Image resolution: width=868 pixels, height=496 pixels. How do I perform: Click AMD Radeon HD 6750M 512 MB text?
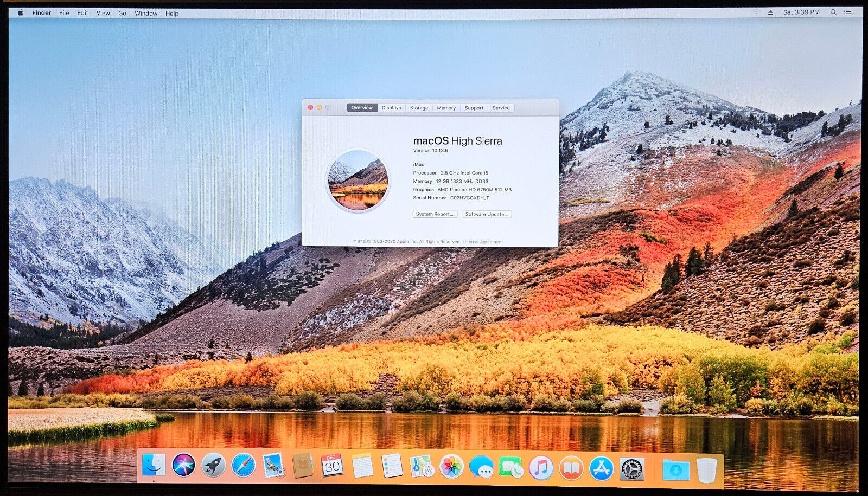(475, 190)
